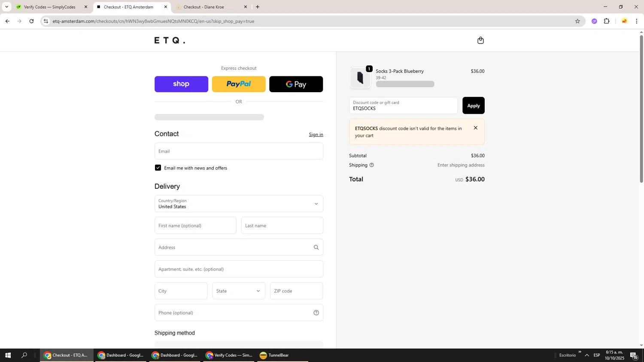The image size is (644, 362).
Task: View site information icon in address bar
Action: tap(46, 21)
